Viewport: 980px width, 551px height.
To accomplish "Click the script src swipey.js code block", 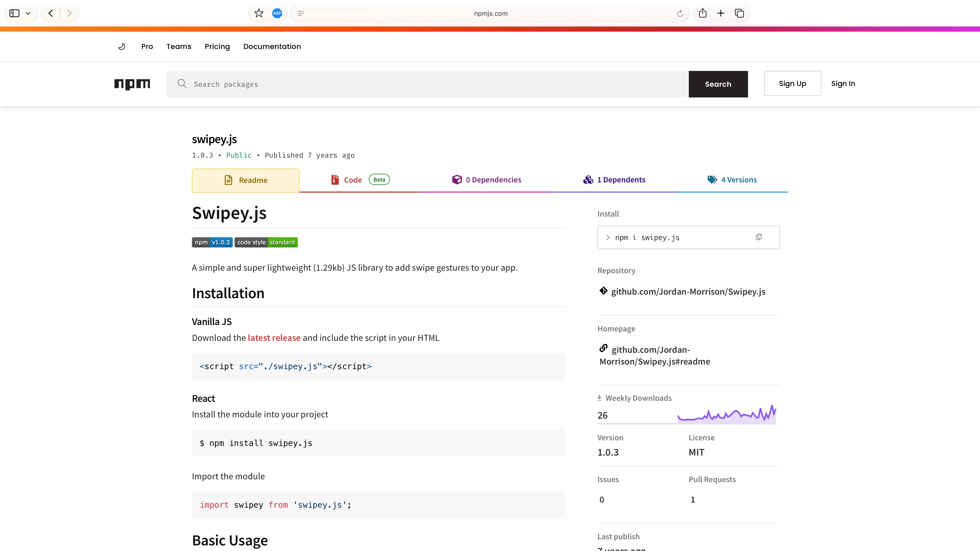I will coord(378,366).
